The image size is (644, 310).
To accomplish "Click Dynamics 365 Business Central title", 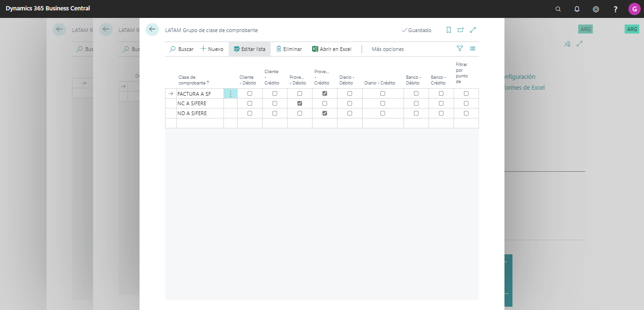I will pos(48,8).
